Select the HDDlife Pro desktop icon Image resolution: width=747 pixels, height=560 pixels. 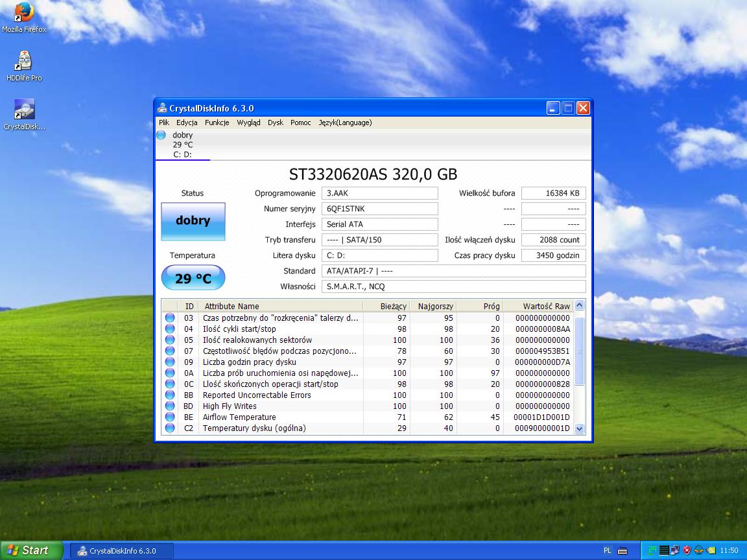click(24, 65)
